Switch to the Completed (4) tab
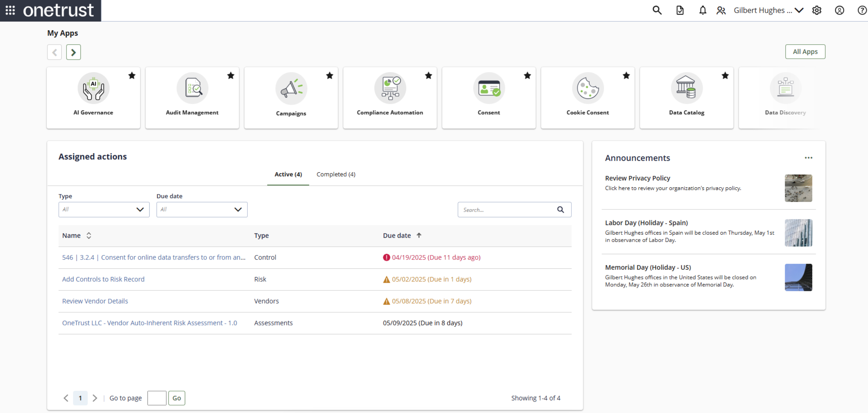The height and width of the screenshot is (413, 868). coord(336,174)
